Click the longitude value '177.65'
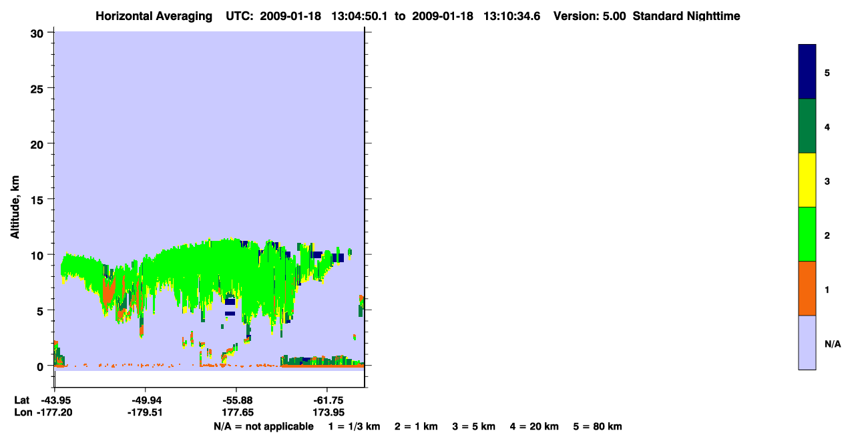This screenshot has height=445, width=868. coord(236,412)
